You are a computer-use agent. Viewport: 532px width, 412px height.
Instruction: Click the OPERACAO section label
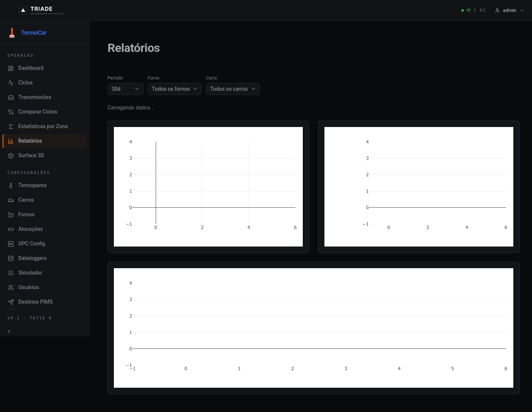point(21,56)
